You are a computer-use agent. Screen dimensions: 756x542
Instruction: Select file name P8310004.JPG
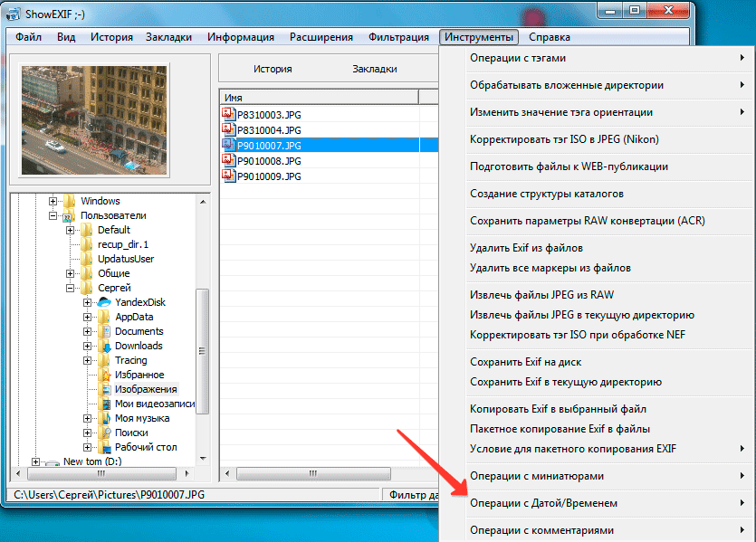(x=269, y=130)
